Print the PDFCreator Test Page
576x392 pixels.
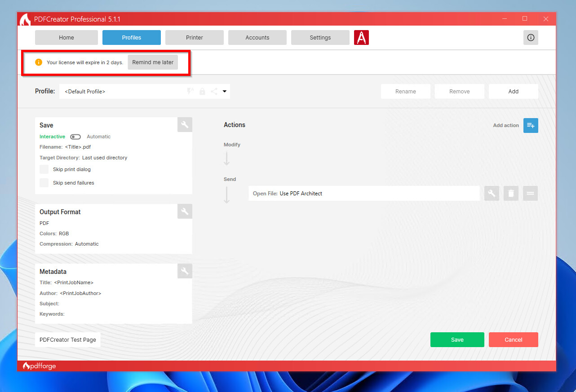pos(68,340)
